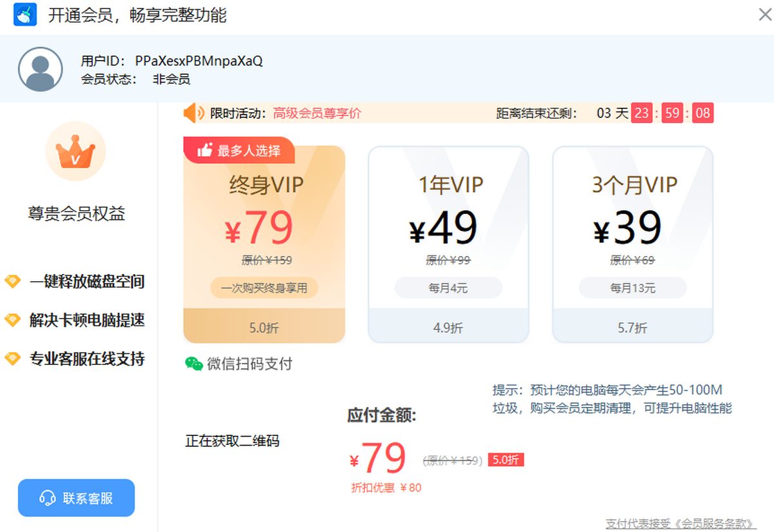Click the 每月13元 pill label

click(x=633, y=288)
